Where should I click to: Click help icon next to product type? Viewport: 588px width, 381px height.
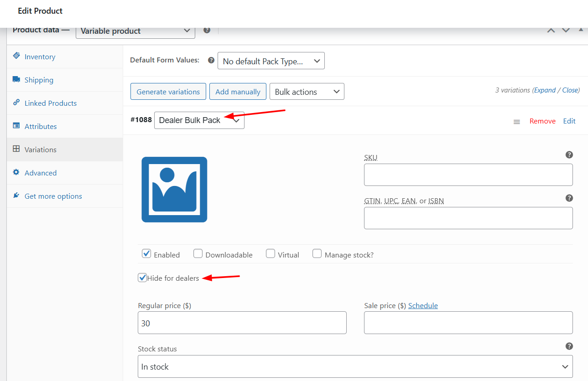(207, 30)
